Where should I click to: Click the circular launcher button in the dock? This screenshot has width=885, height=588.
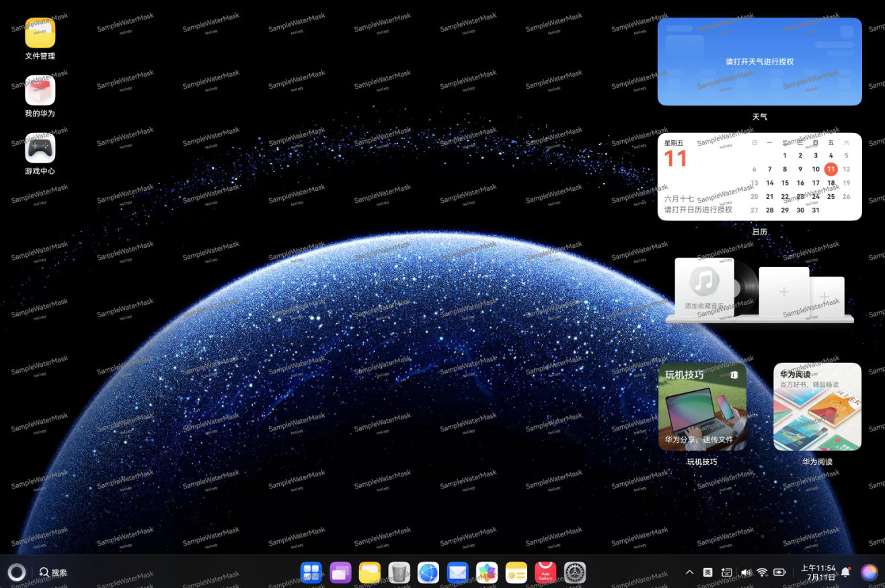click(17, 573)
